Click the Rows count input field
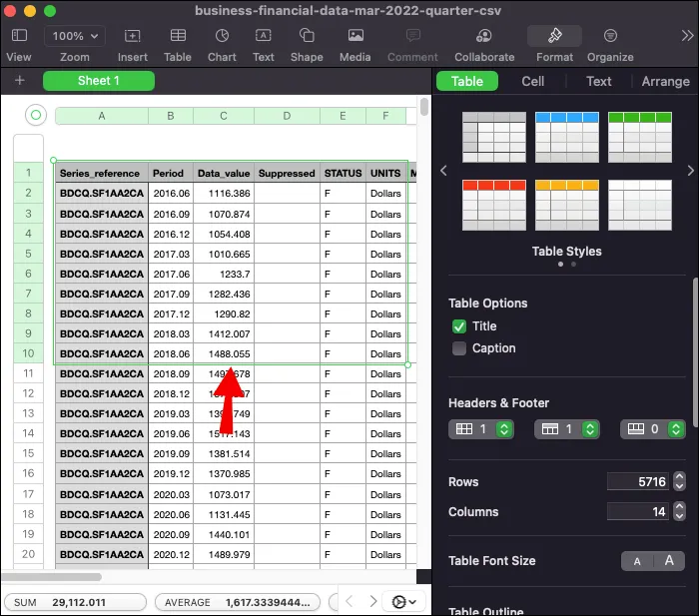The width and height of the screenshot is (699, 616). pos(637,482)
